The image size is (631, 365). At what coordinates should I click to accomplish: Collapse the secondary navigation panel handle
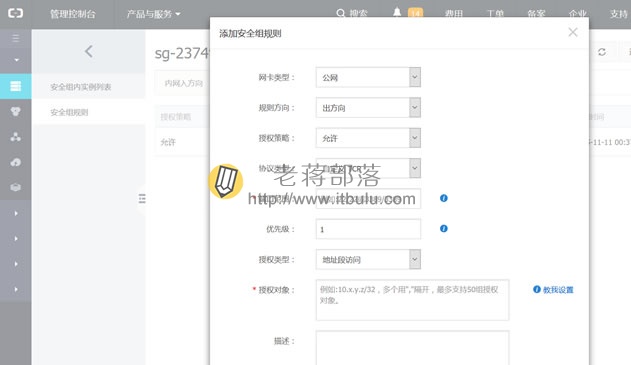point(142,198)
